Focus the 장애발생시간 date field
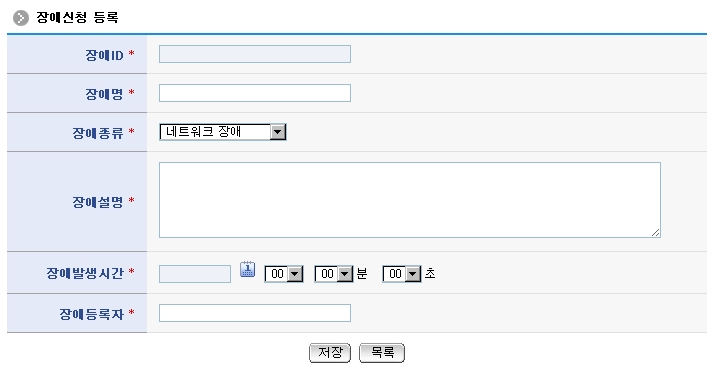The height and width of the screenshot is (374, 720). pyautogui.click(x=195, y=274)
